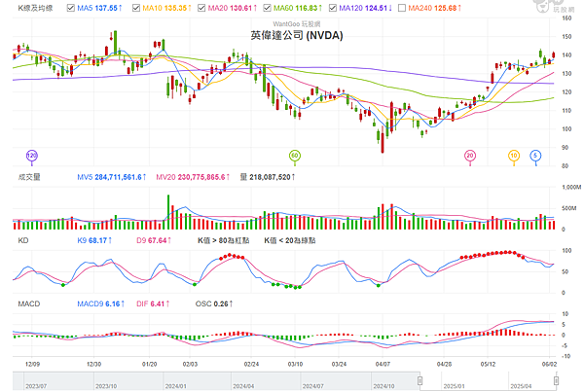The image size is (584, 392).
Task: Uncheck the MA10 moving average checkbox
Action: (x=136, y=8)
